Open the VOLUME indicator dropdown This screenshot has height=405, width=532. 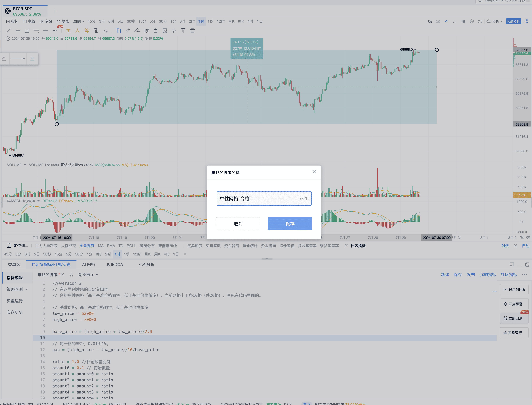point(25,165)
